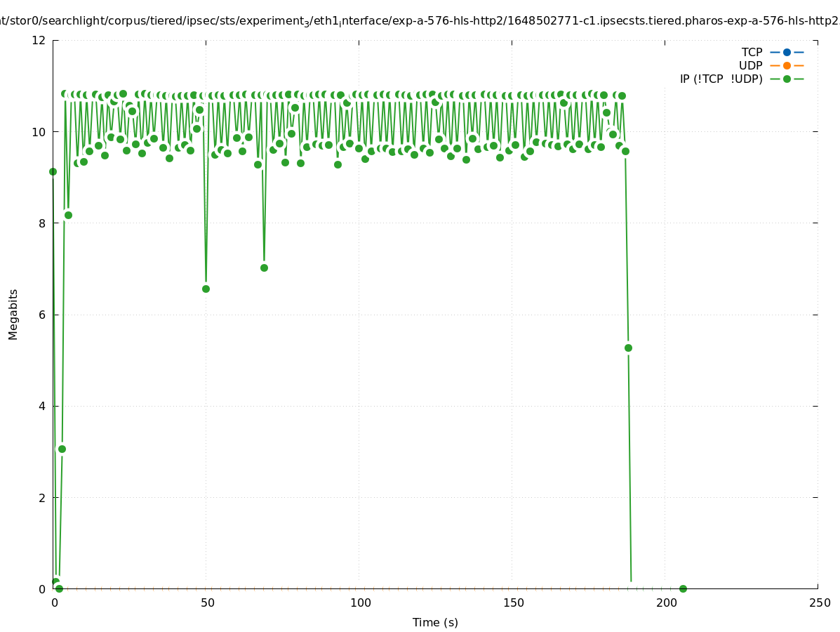Click the rising data point near 3 megabits
The image size is (840, 632).
click(62, 449)
